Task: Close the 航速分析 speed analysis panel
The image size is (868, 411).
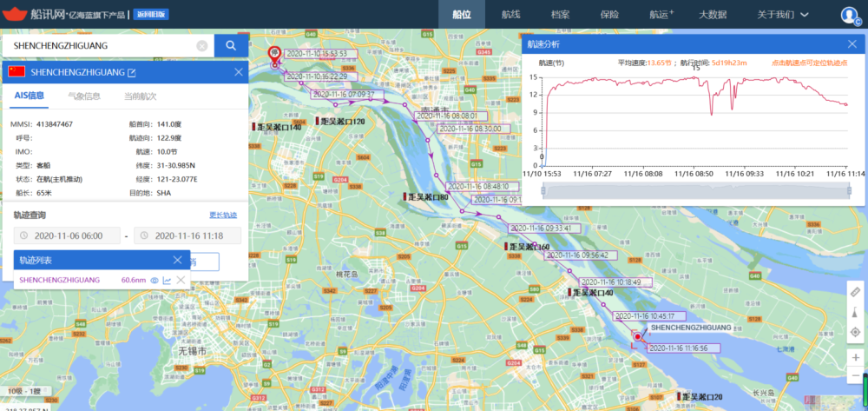Action: tap(852, 43)
